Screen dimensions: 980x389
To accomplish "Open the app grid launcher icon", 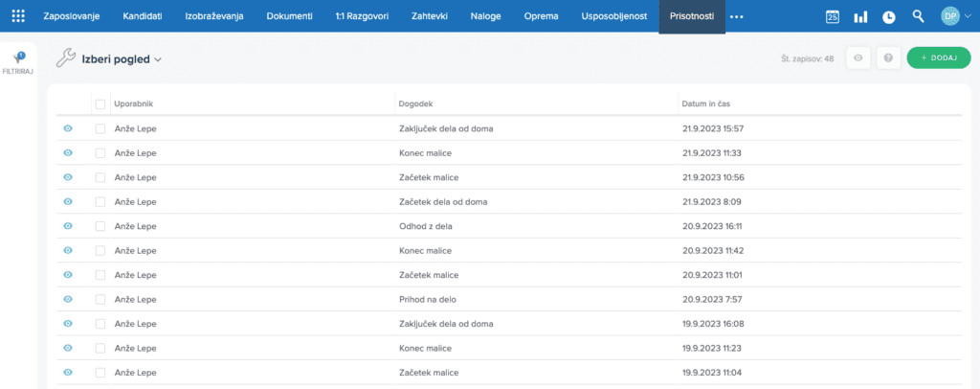I will pos(19,16).
